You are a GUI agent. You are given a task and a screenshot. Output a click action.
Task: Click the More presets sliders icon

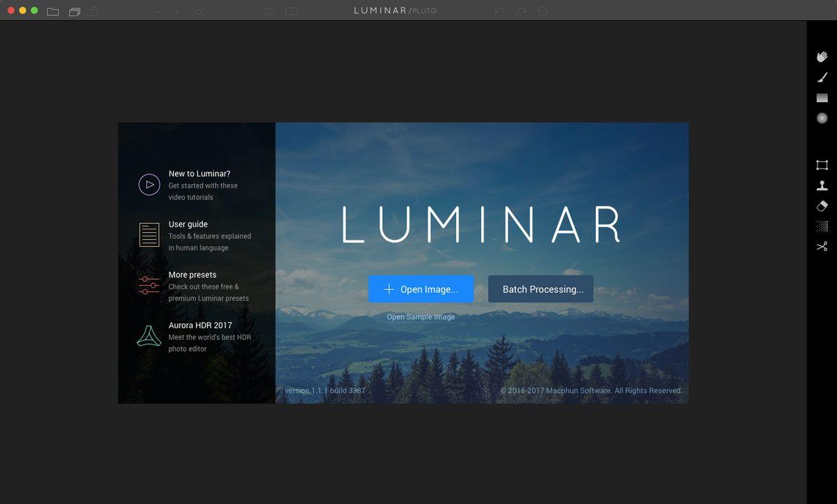click(149, 285)
